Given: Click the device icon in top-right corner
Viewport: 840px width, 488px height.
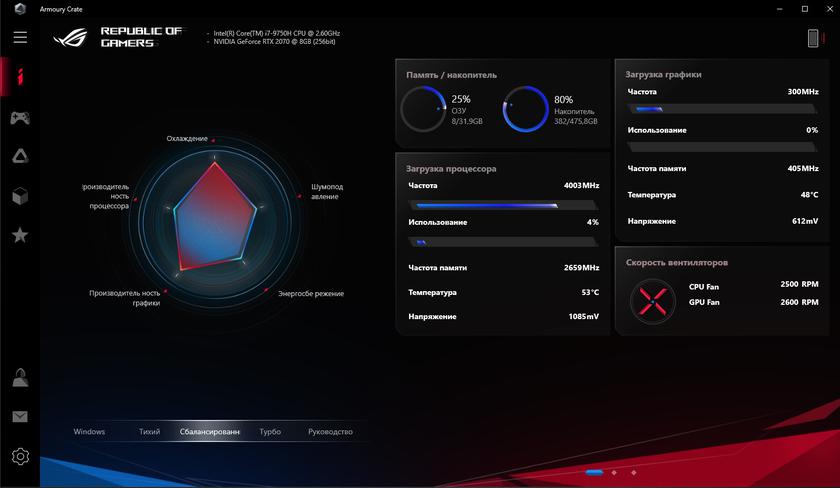Looking at the screenshot, I should [x=813, y=39].
